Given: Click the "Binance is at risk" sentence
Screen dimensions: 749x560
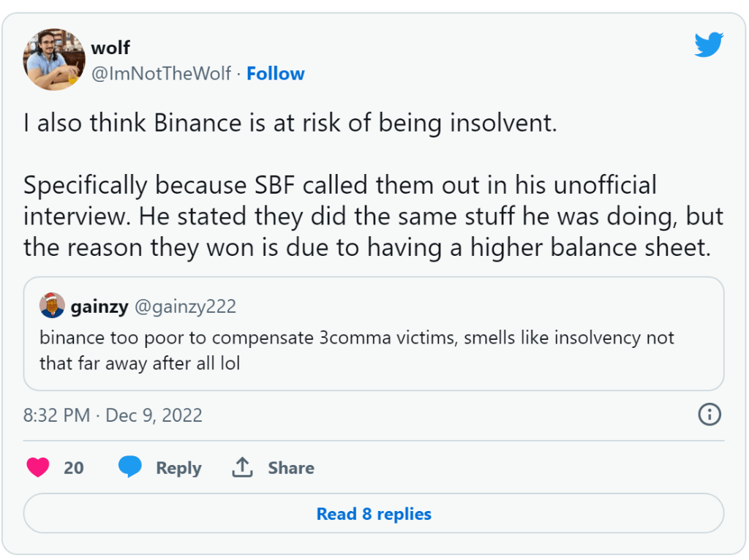Looking at the screenshot, I should 290,122.
